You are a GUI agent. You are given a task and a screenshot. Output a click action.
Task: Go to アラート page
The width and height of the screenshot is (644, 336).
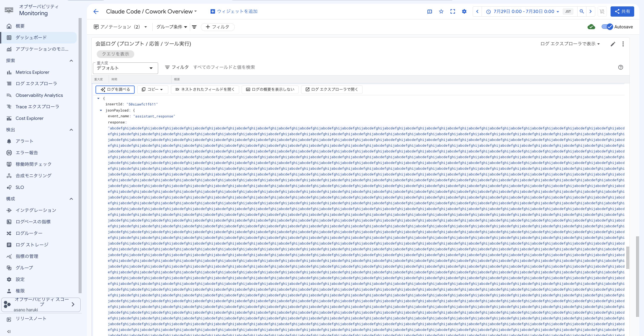(39, 141)
